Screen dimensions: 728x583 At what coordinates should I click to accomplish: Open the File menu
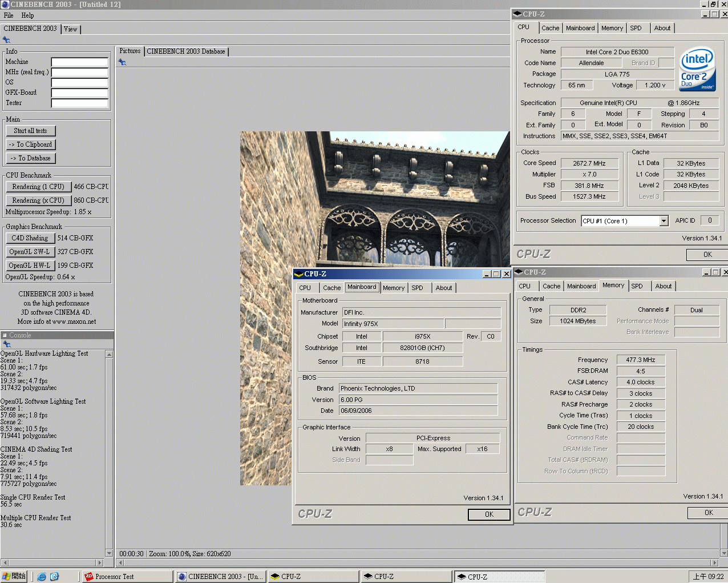pyautogui.click(x=9, y=15)
